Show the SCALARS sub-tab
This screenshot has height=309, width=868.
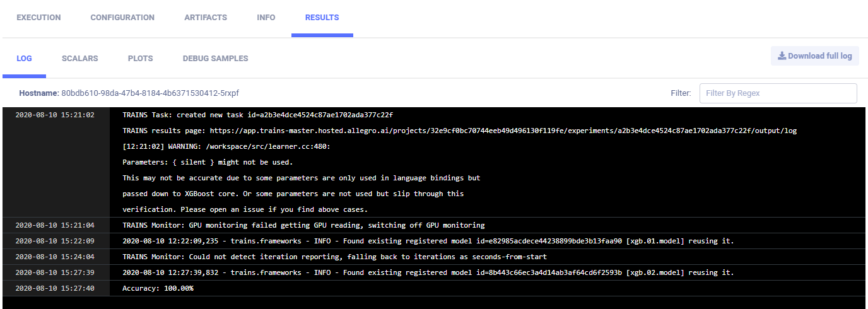tap(79, 59)
